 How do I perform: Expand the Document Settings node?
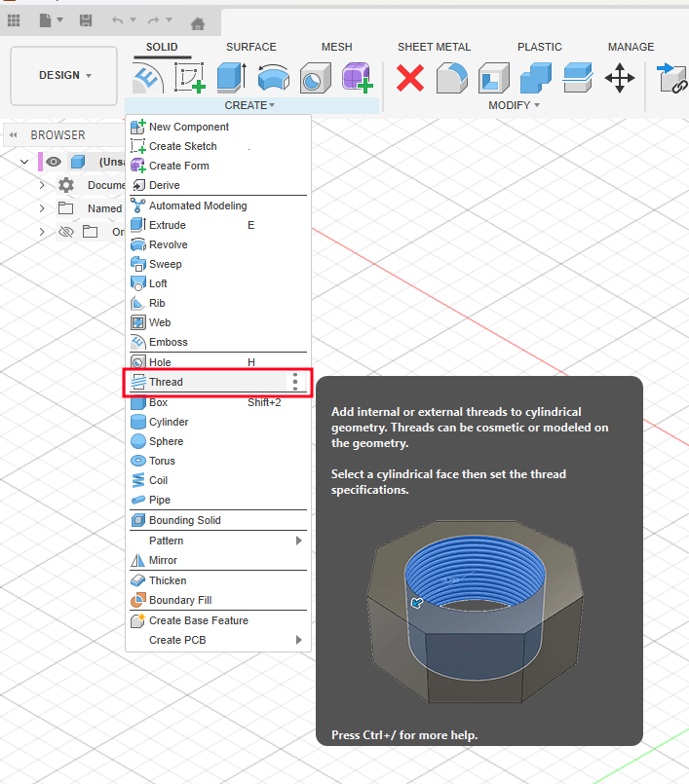coord(42,185)
